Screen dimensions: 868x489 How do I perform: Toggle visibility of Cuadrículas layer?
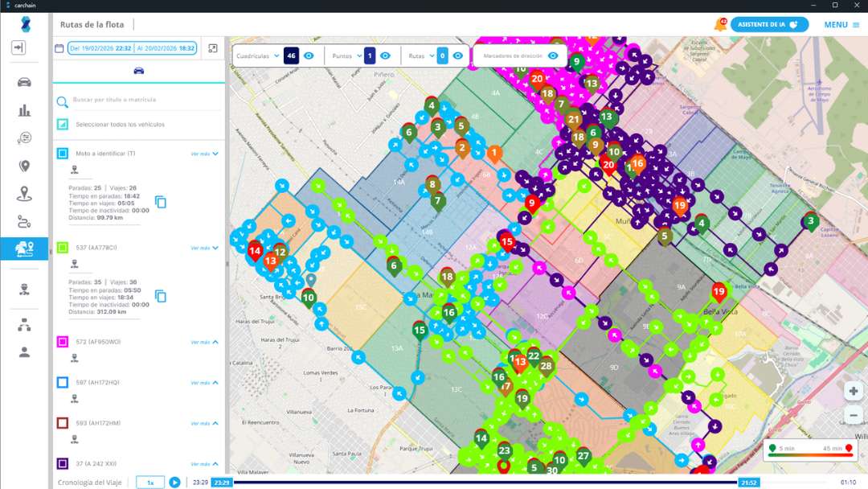click(x=309, y=55)
